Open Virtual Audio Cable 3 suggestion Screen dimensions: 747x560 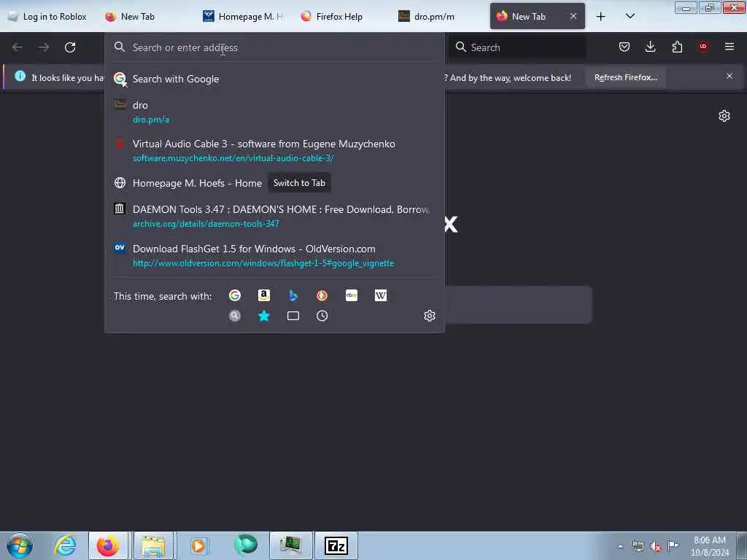274,150
